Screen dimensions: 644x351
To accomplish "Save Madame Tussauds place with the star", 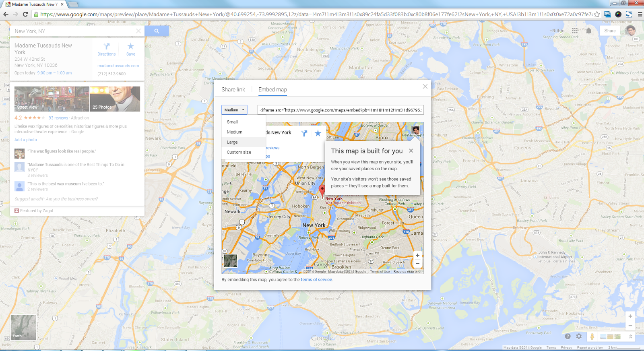I will (x=131, y=50).
